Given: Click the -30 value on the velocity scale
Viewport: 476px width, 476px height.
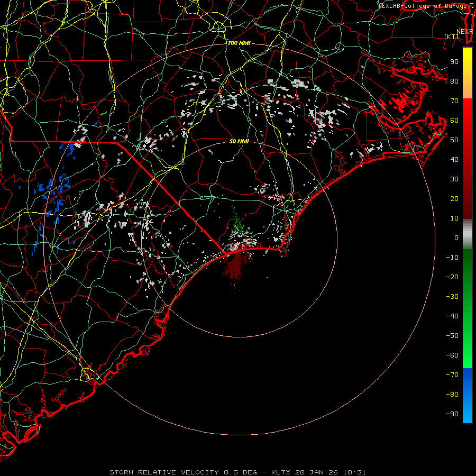Looking at the screenshot, I should (x=452, y=297).
